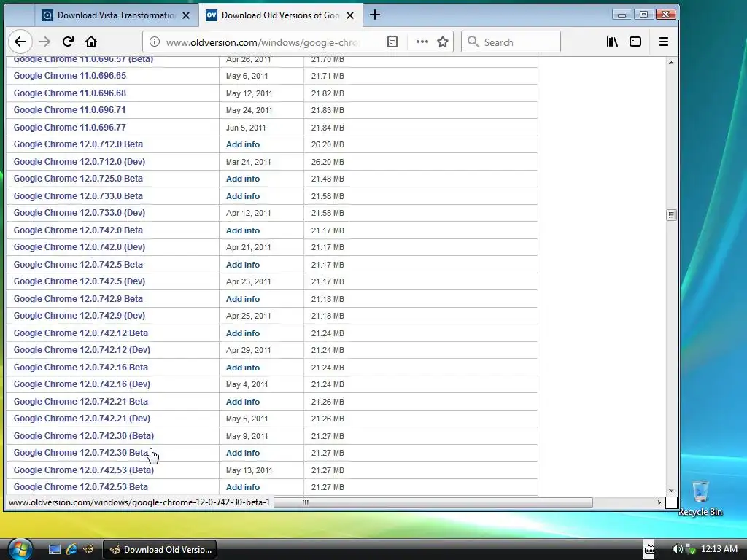Click the 12:13 AM taskbar clock

click(x=719, y=549)
